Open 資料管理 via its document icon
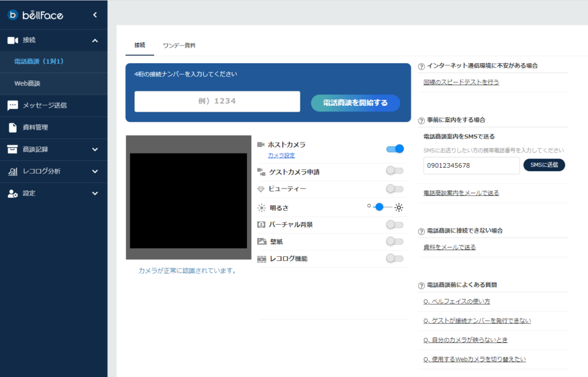The height and width of the screenshot is (377, 588). point(12,128)
